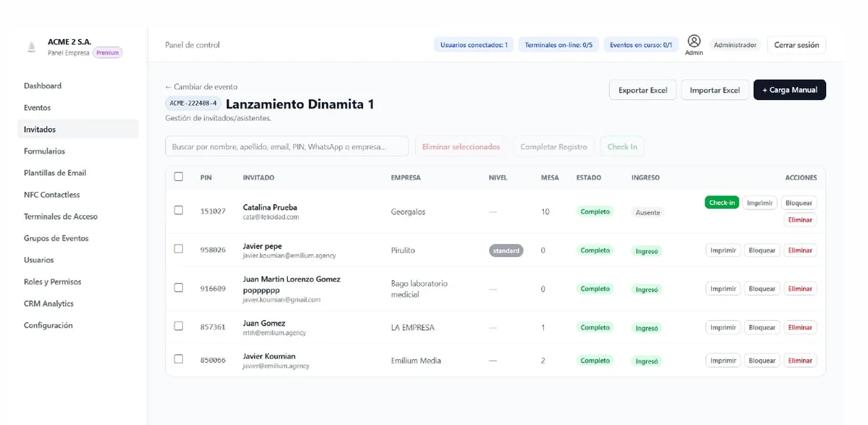Click Eliminar for Juan Gomez

click(x=800, y=327)
